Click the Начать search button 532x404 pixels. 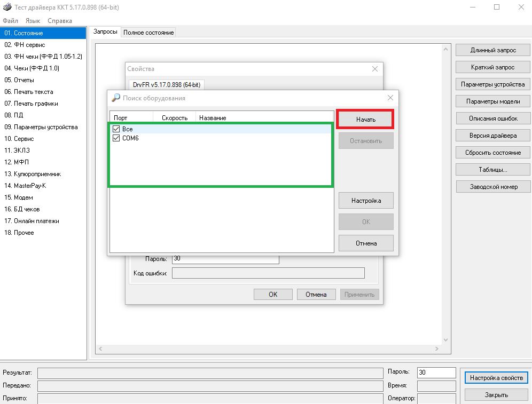(366, 120)
